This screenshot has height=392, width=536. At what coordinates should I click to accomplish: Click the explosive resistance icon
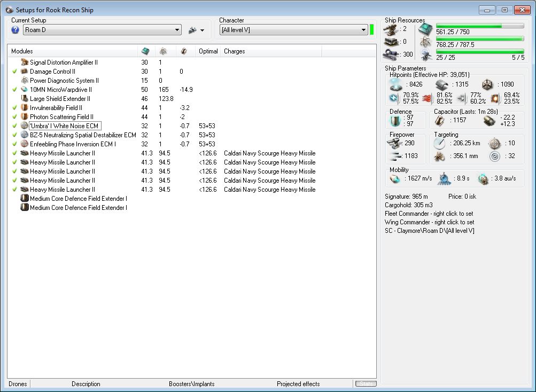click(x=495, y=99)
